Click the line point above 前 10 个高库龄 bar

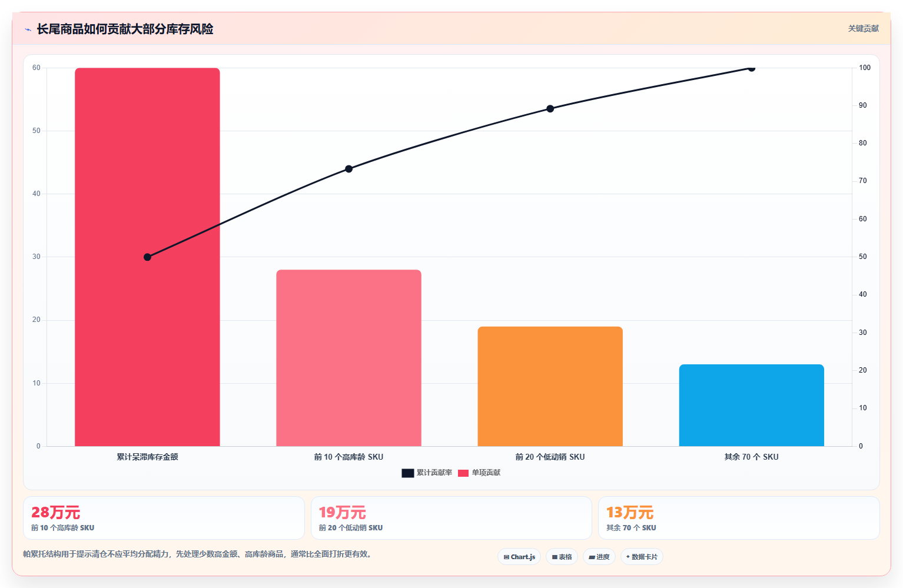(x=348, y=169)
